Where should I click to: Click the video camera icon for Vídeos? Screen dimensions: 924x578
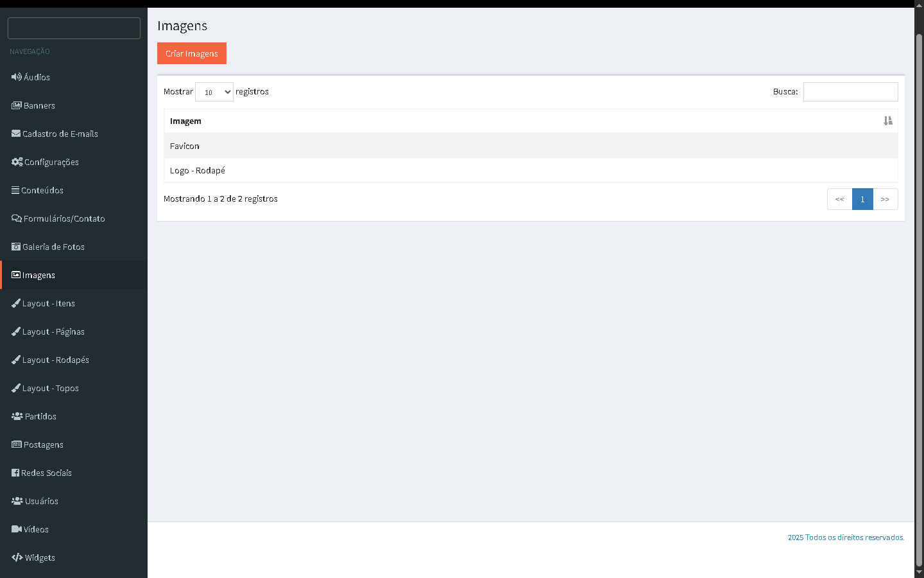click(17, 529)
